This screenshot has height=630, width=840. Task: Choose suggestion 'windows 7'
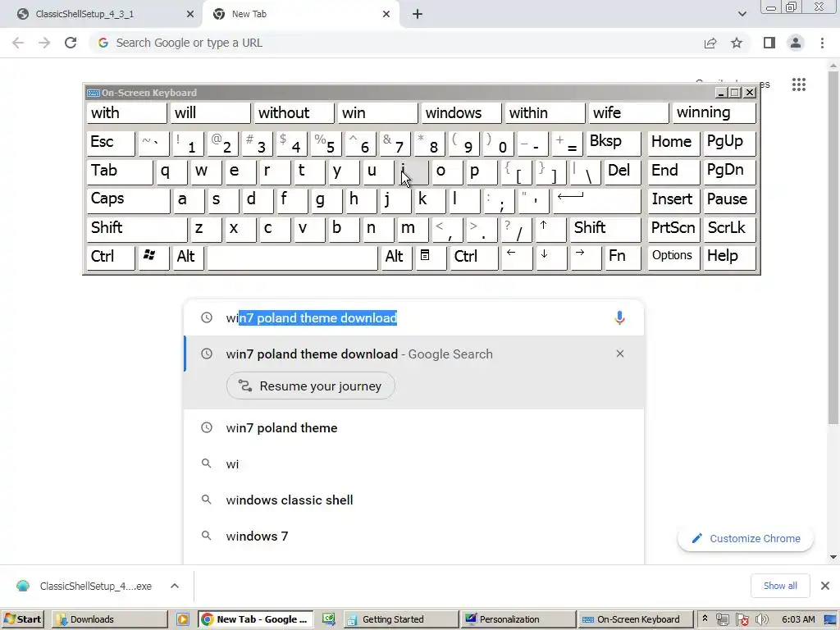[413, 536]
